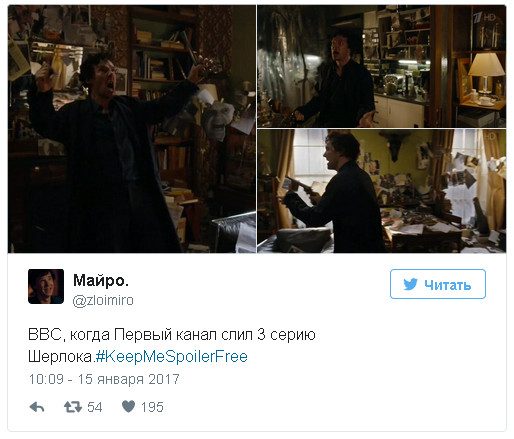514x439 pixels.
Task: View the large left photo of the man shouting
Action: (132, 129)
